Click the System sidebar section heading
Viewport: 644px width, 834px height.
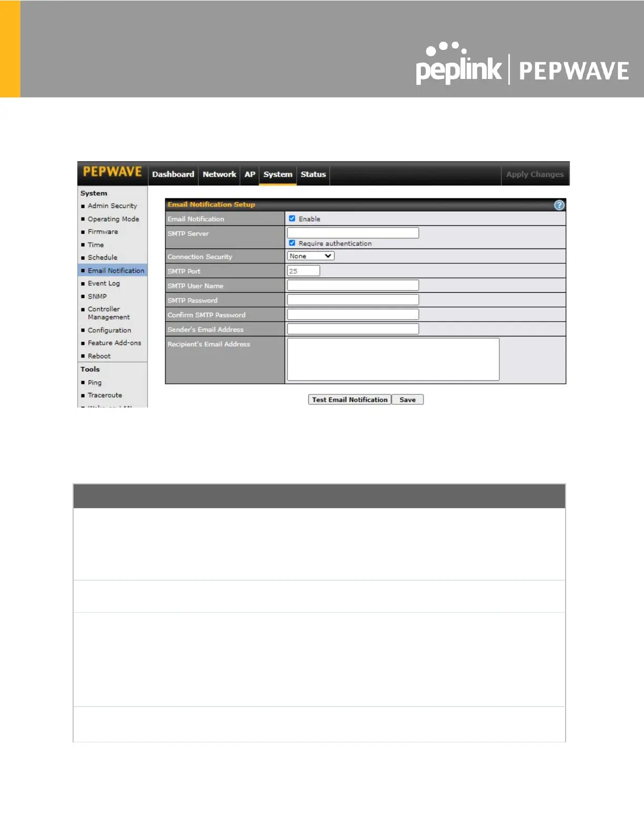[94, 193]
